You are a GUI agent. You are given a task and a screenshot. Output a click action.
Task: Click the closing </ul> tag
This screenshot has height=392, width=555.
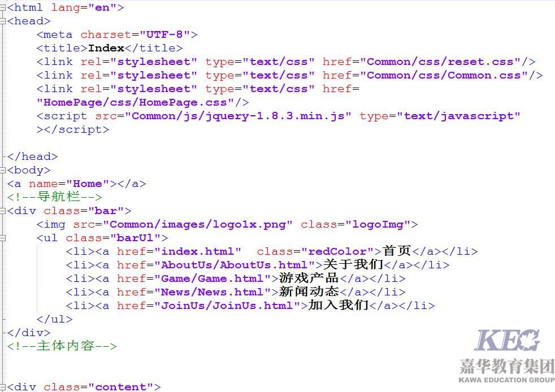tap(54, 320)
